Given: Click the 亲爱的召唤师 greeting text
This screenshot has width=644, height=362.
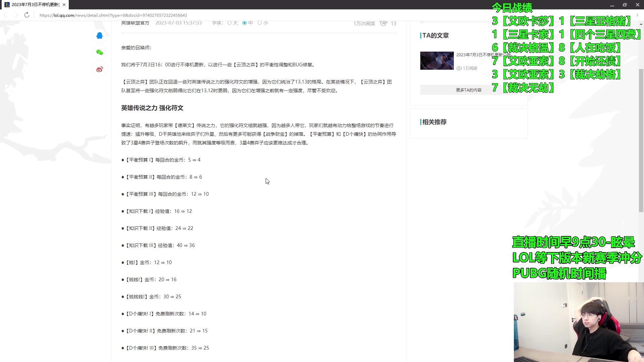Looking at the screenshot, I should coord(136,48).
